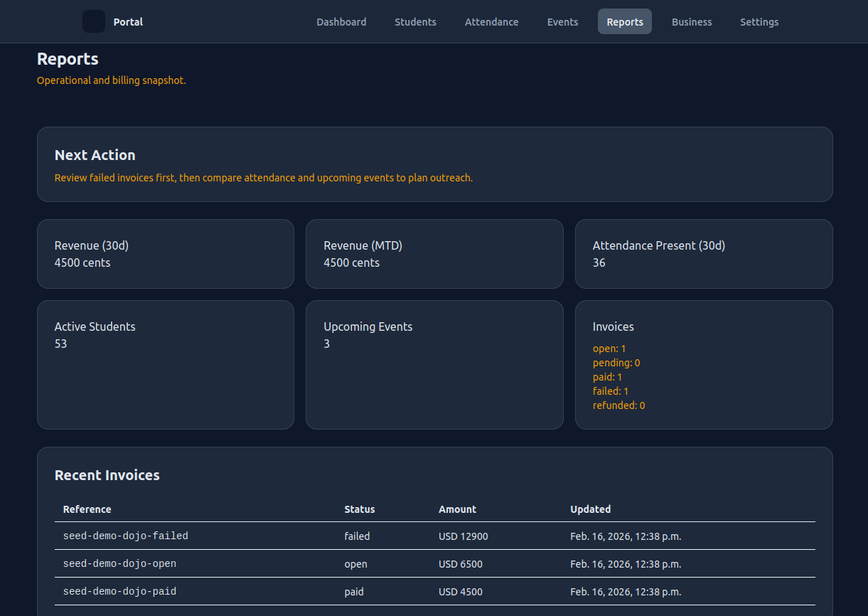
Task: Click the Portal logo icon
Action: click(93, 21)
